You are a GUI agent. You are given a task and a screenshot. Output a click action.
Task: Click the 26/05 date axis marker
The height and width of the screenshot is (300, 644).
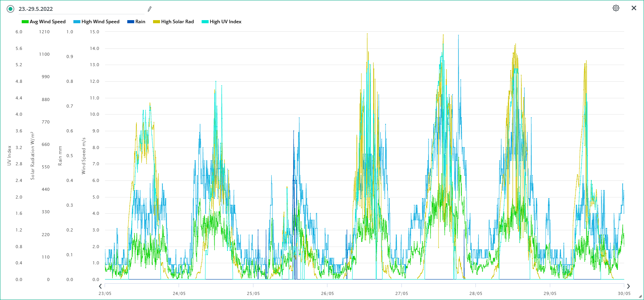(327, 293)
